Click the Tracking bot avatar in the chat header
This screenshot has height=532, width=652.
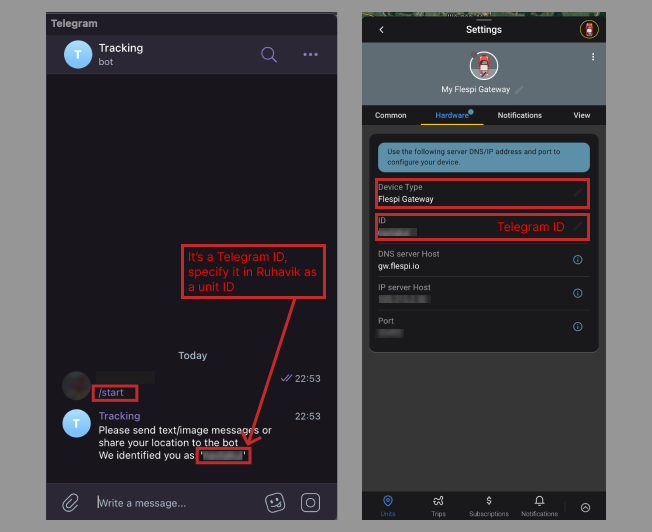(x=78, y=54)
